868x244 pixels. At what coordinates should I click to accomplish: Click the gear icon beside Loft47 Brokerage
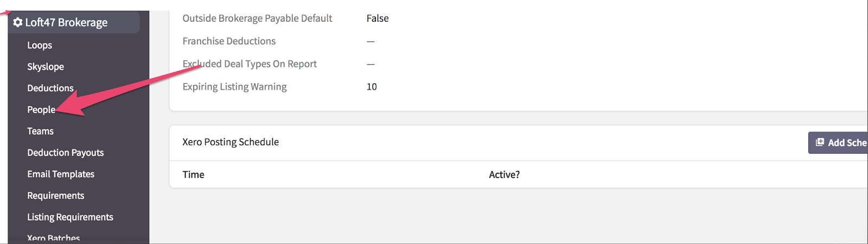18,22
